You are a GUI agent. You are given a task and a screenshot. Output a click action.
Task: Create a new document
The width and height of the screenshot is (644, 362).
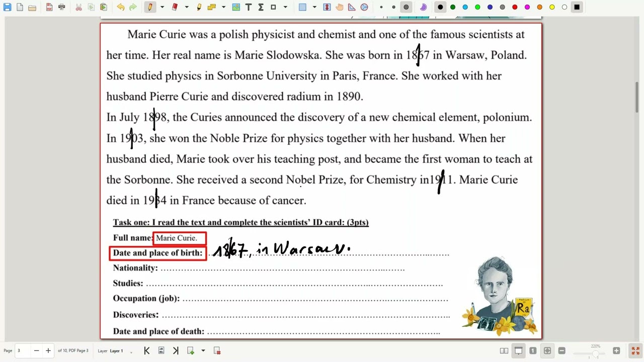[x=20, y=7]
